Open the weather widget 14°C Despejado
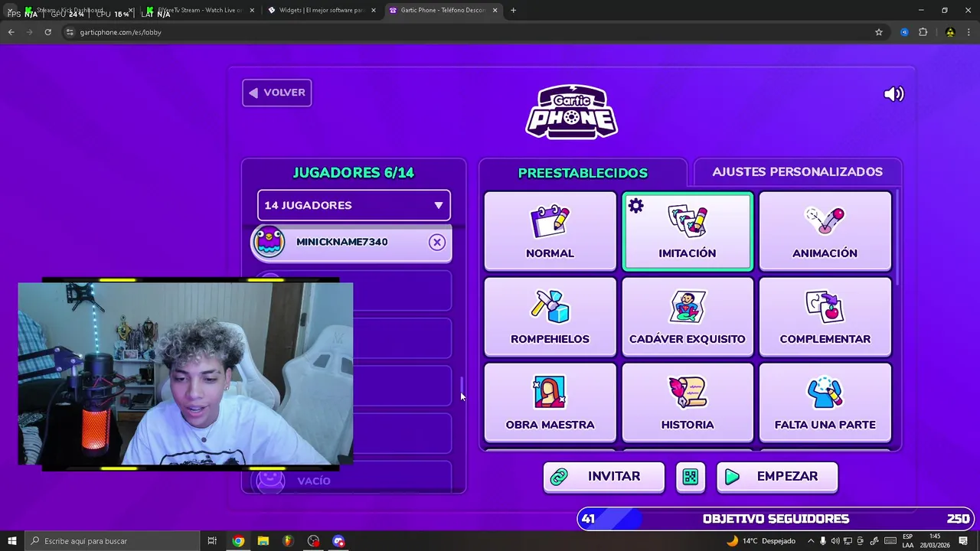980x551 pixels. click(x=760, y=541)
